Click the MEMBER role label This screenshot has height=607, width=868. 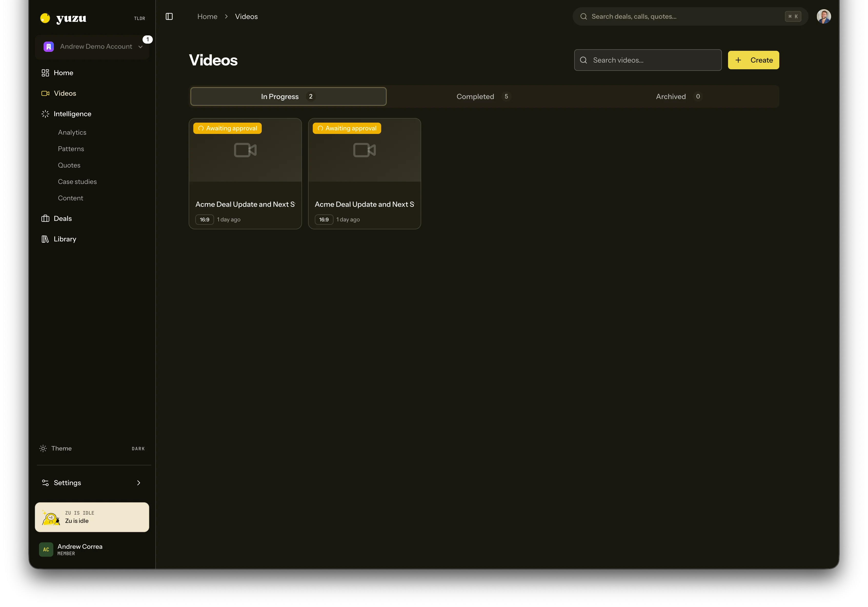(66, 554)
